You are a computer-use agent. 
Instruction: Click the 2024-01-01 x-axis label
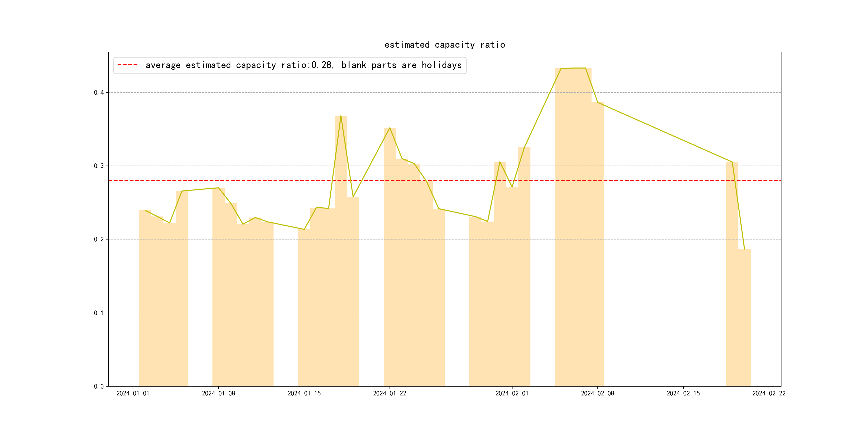point(133,393)
